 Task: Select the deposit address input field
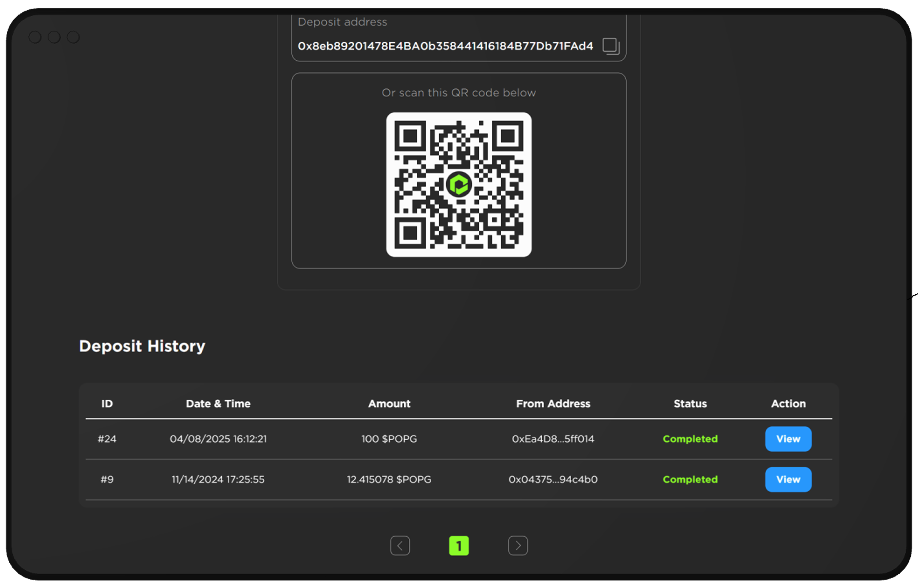(445, 46)
